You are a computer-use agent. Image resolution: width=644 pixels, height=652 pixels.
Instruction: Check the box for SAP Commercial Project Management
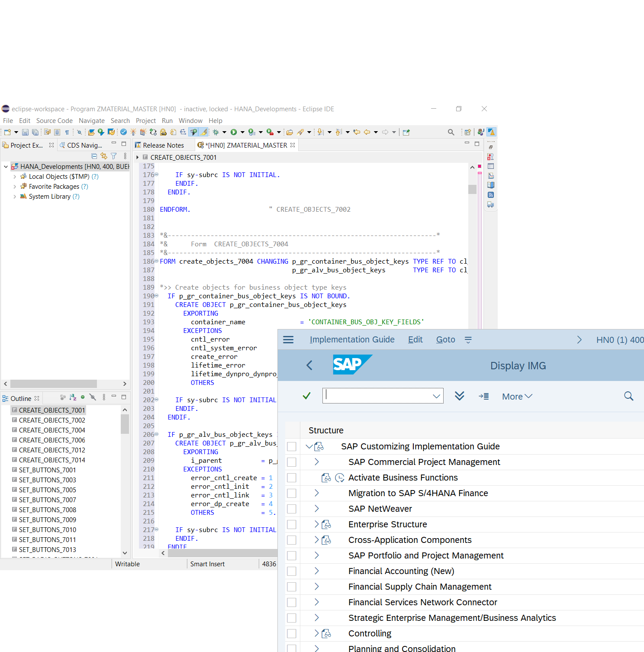click(x=292, y=462)
